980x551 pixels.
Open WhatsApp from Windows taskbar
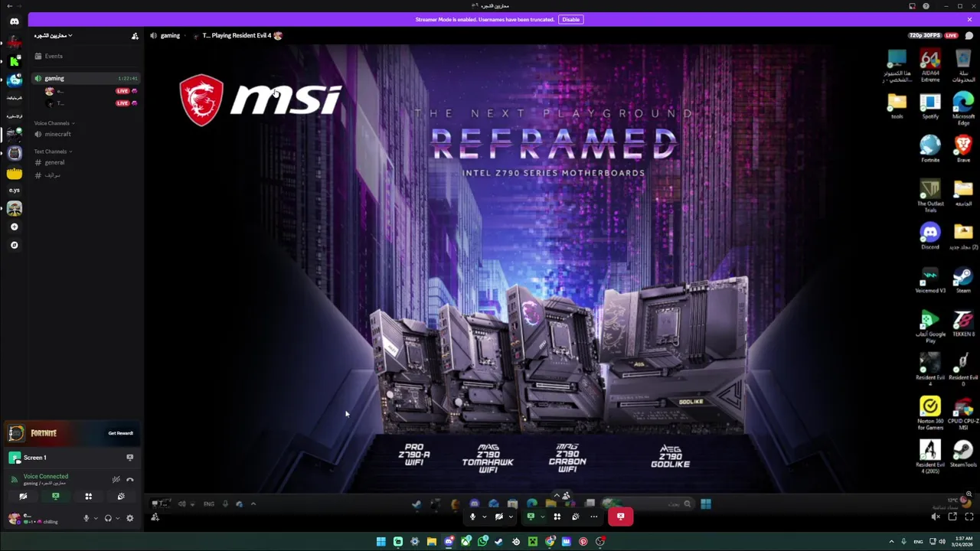pyautogui.click(x=482, y=542)
